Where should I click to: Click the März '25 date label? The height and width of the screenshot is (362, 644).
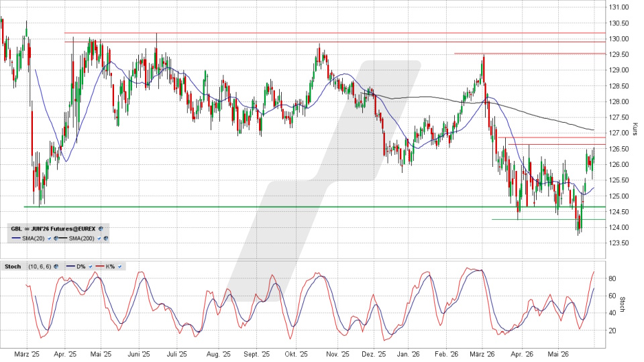click(27, 354)
